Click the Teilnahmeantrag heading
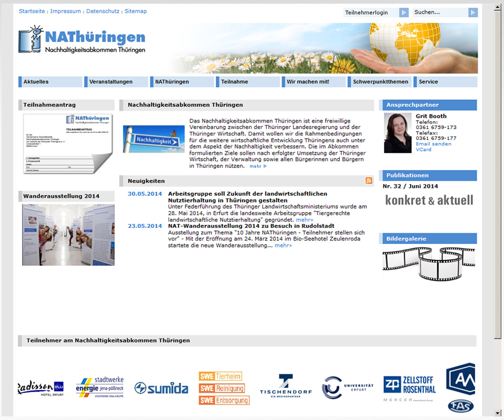The image size is (504, 420). [x=67, y=105]
